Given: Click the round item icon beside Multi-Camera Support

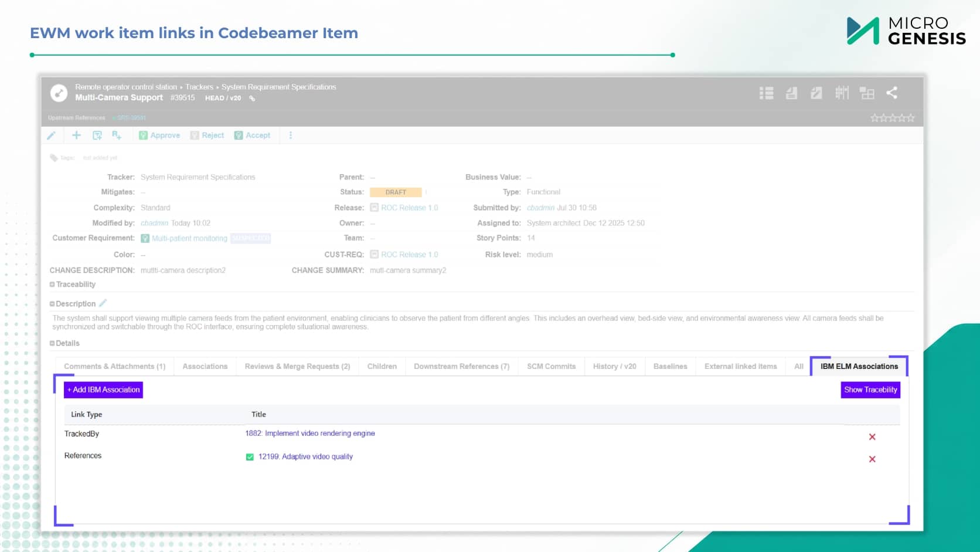Looking at the screenshot, I should coord(59,93).
